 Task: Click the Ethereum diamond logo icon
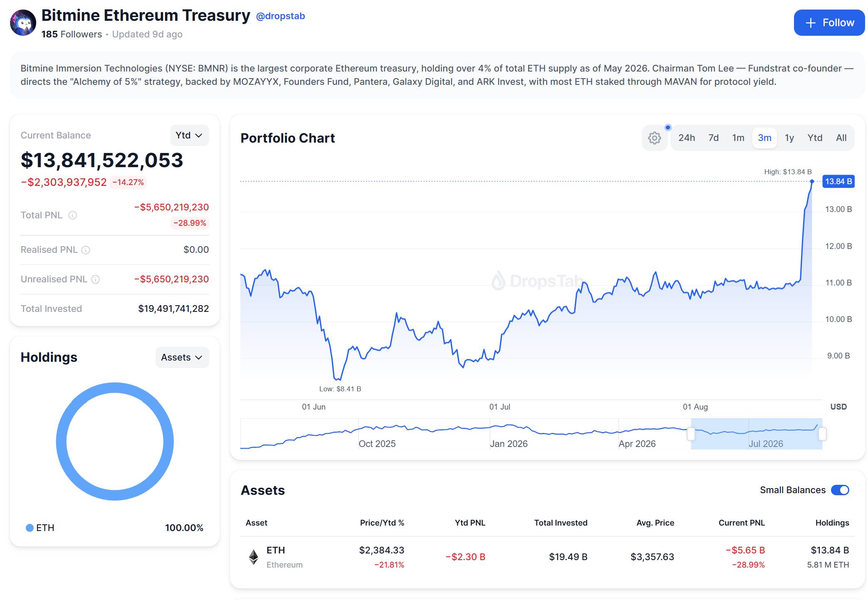point(253,557)
